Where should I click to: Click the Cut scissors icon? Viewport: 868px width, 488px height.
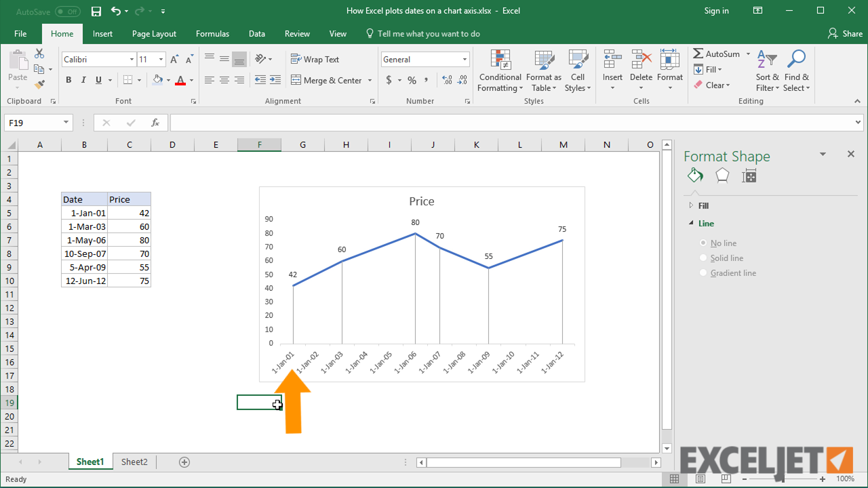pos(39,54)
